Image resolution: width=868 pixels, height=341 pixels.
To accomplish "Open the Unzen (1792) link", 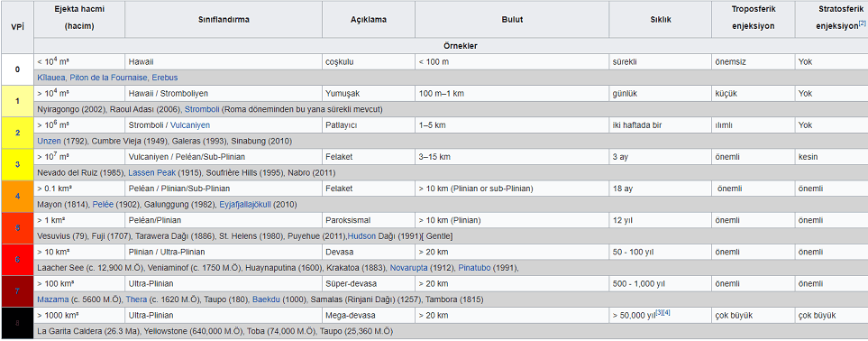I will (x=48, y=141).
